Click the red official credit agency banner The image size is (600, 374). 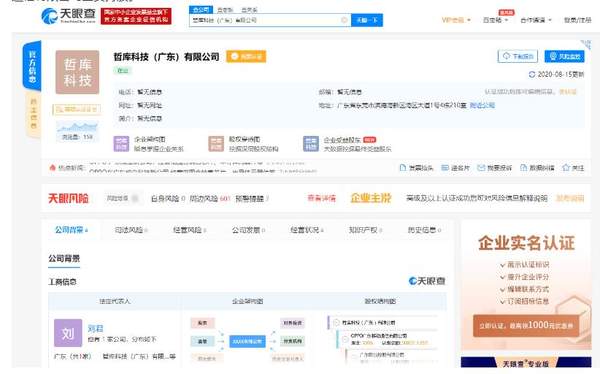pos(136,16)
